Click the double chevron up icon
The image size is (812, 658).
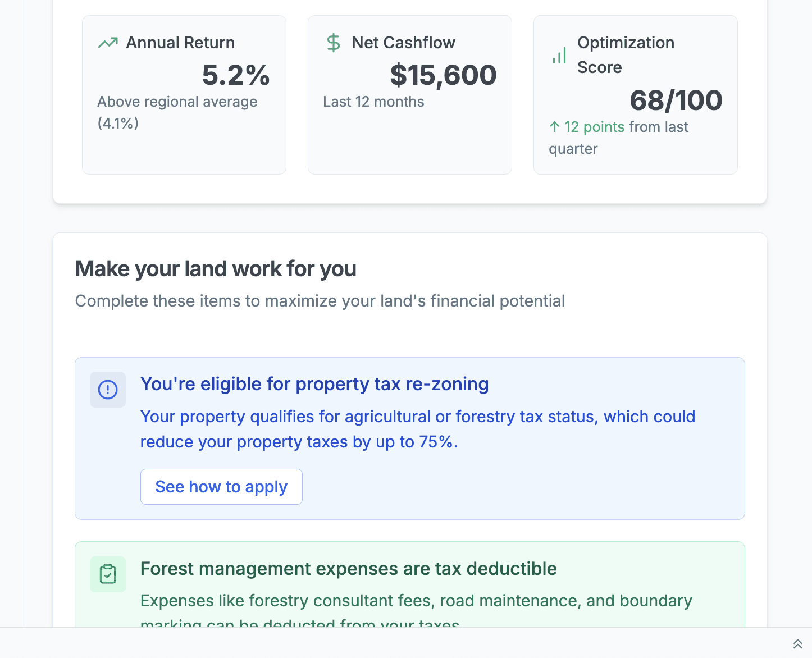797,644
